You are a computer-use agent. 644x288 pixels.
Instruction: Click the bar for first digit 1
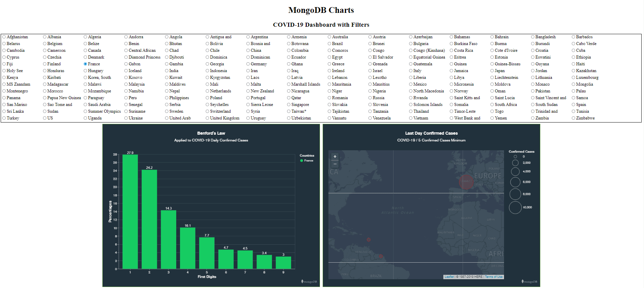[130, 212]
